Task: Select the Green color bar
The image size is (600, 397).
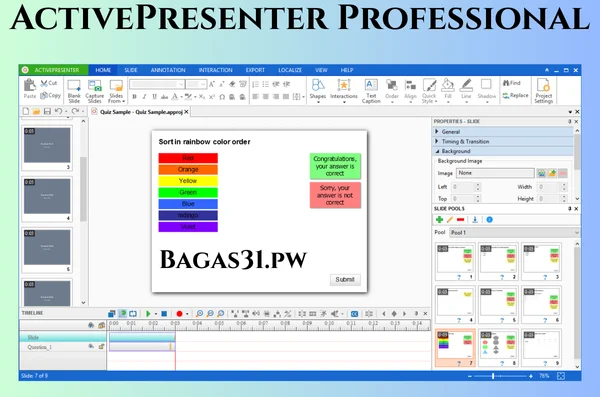Action: pyautogui.click(x=188, y=192)
